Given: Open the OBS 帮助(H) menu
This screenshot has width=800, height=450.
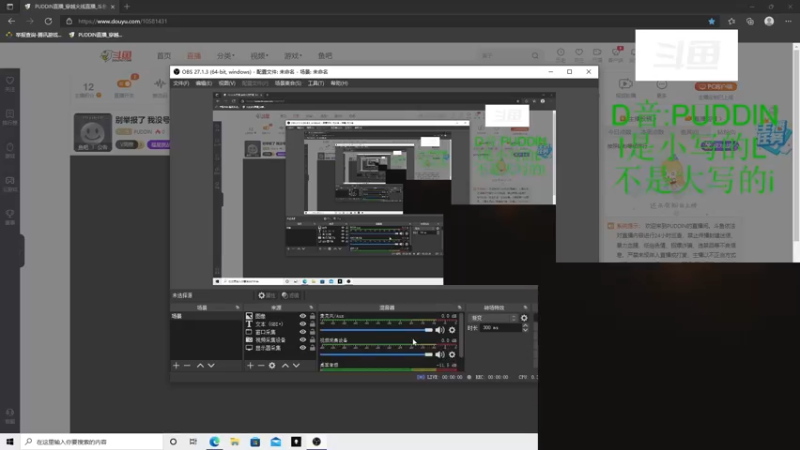Looking at the screenshot, I should click(339, 83).
